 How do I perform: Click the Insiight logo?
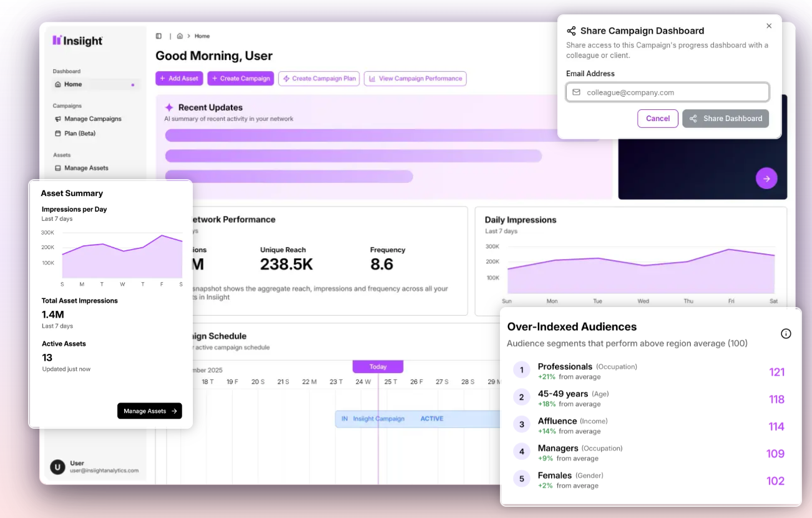(x=77, y=41)
